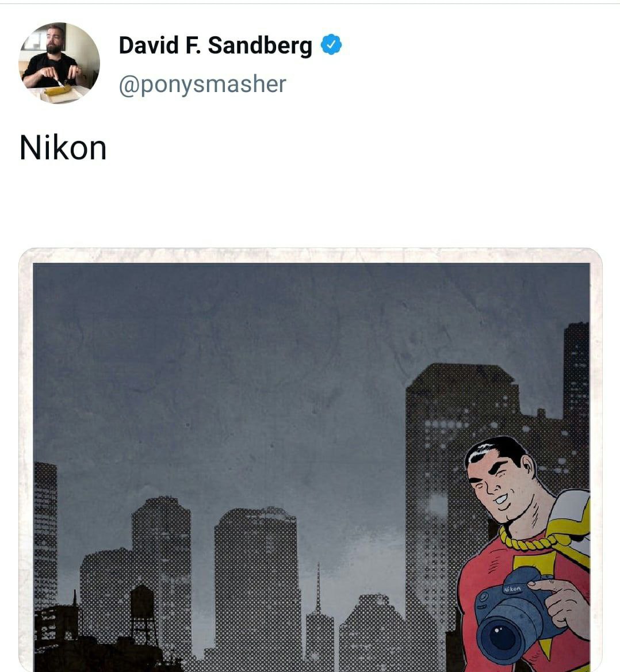Open the @ponysmasher handle link
620x672 pixels.
pyautogui.click(x=202, y=84)
